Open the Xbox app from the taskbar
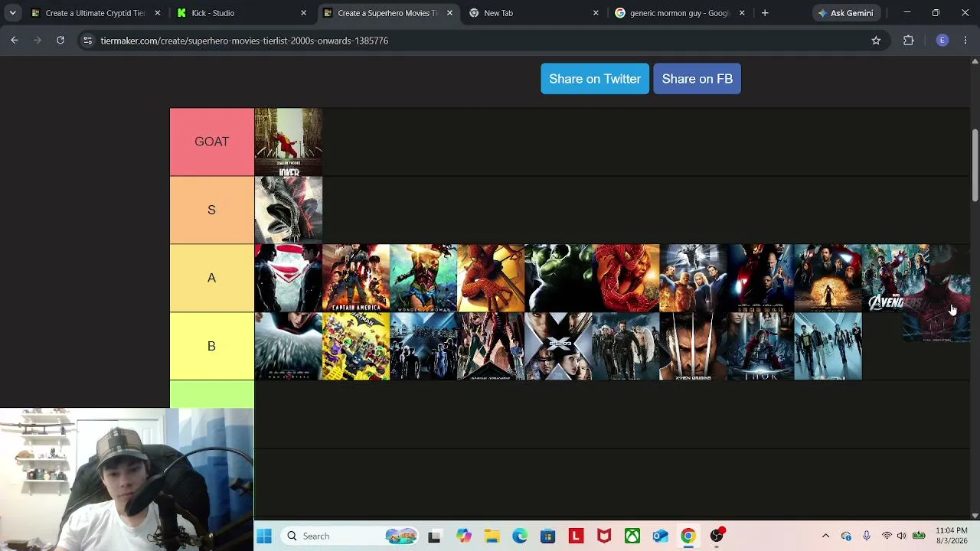980x551 pixels. [632, 536]
